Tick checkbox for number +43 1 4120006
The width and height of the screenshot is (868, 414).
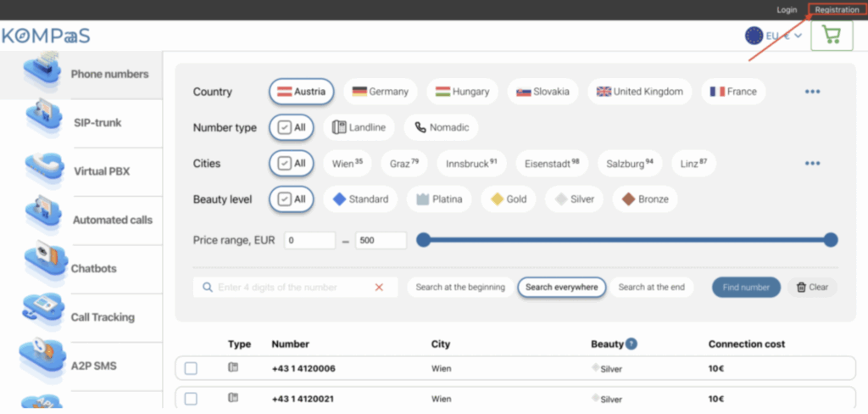click(x=191, y=368)
